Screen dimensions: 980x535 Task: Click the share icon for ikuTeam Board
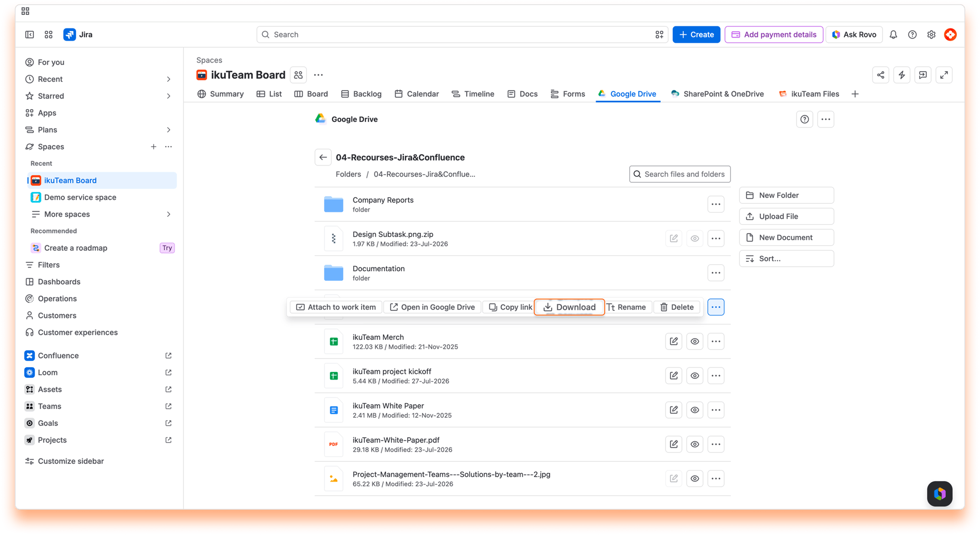881,75
